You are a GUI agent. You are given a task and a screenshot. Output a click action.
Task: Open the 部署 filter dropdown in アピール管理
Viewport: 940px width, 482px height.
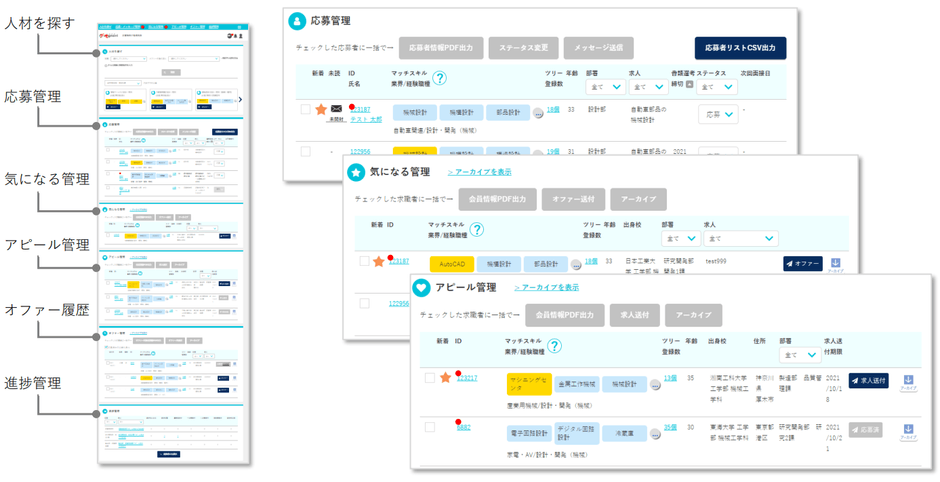click(802, 354)
